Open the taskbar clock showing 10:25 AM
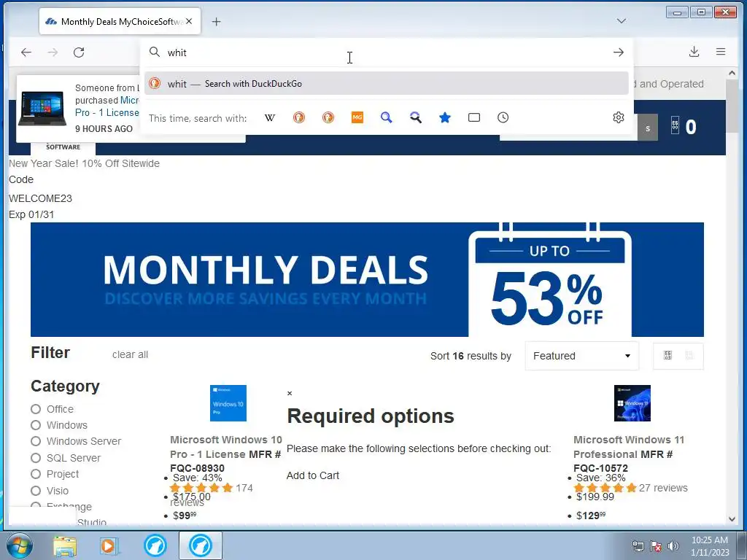 (x=709, y=546)
